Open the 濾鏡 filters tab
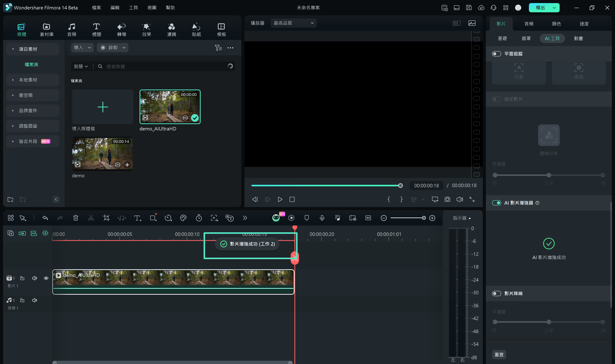This screenshot has width=615, height=364. point(172,29)
